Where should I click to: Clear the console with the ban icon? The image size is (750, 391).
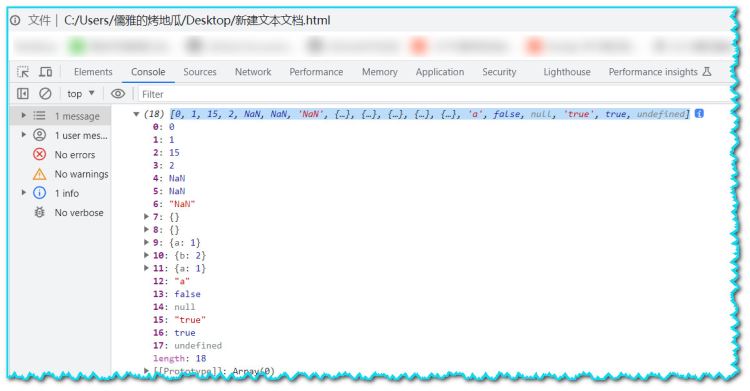click(45, 94)
